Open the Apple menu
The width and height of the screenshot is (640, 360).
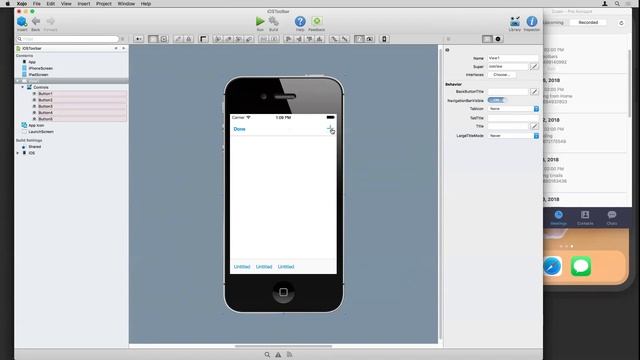coord(7,4)
